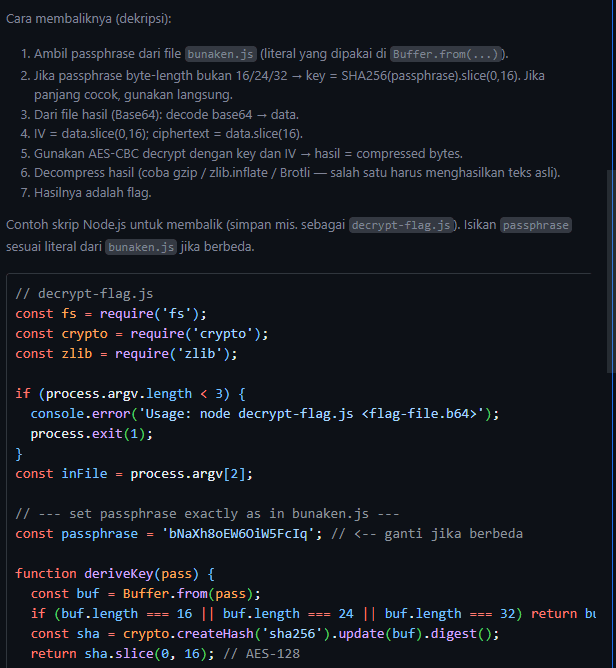The height and width of the screenshot is (668, 616).
Task: Click the 'function deriveKey(pass)' declaration
Action: pos(114,574)
